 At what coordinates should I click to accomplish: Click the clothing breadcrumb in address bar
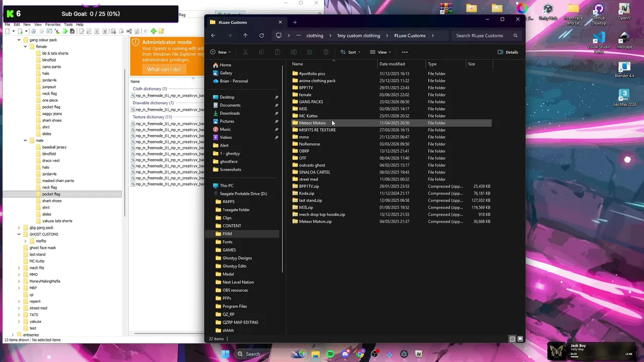coord(314,36)
